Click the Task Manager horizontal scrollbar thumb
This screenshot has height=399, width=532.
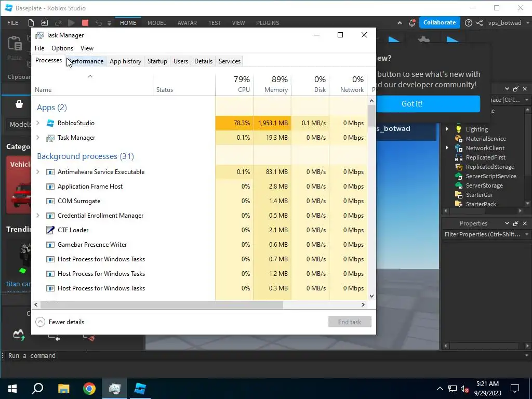(x=162, y=304)
